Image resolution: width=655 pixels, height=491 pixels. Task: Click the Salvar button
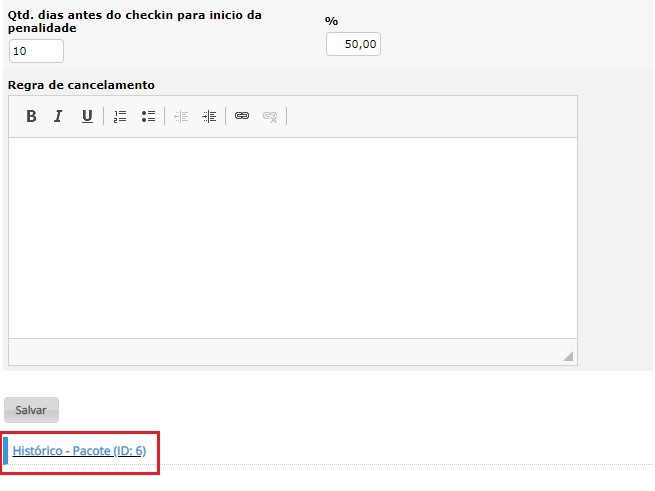pyautogui.click(x=31, y=410)
